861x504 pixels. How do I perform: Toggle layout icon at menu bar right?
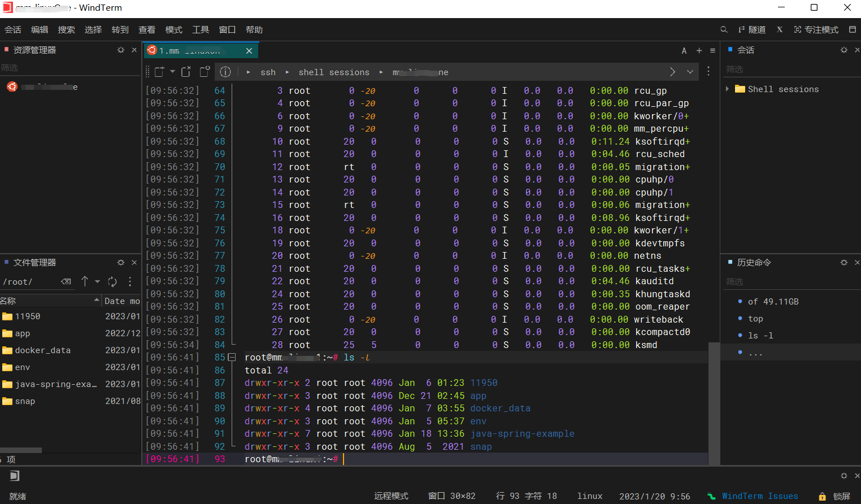coord(853,29)
